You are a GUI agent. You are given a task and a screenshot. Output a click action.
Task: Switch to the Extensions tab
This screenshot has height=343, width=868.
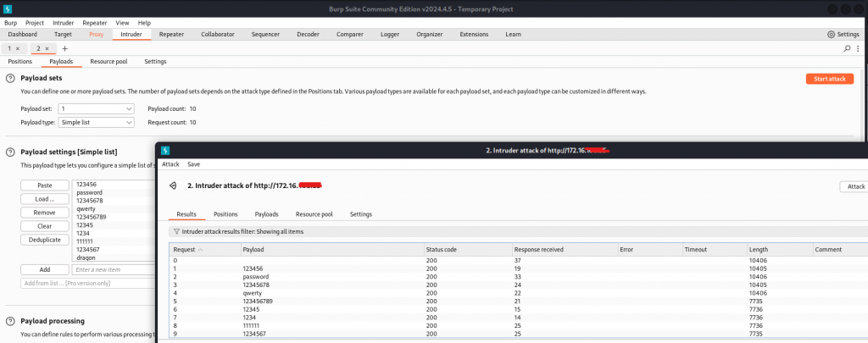(474, 34)
